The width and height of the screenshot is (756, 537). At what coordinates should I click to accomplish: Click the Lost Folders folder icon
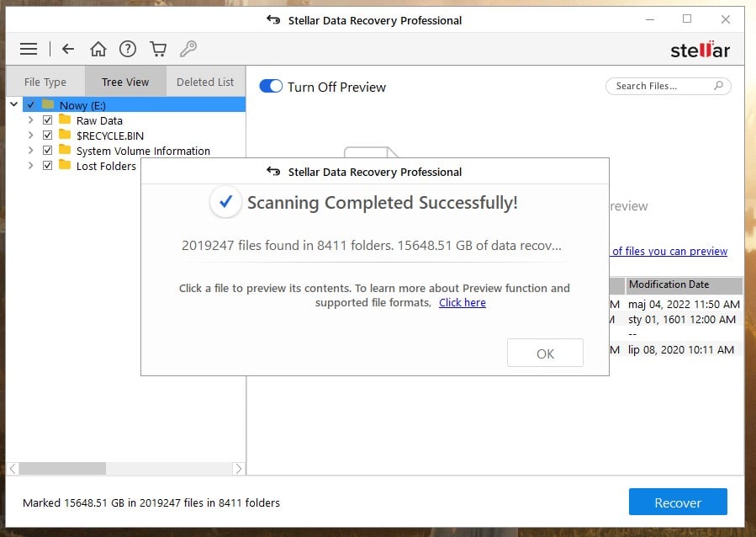[65, 165]
